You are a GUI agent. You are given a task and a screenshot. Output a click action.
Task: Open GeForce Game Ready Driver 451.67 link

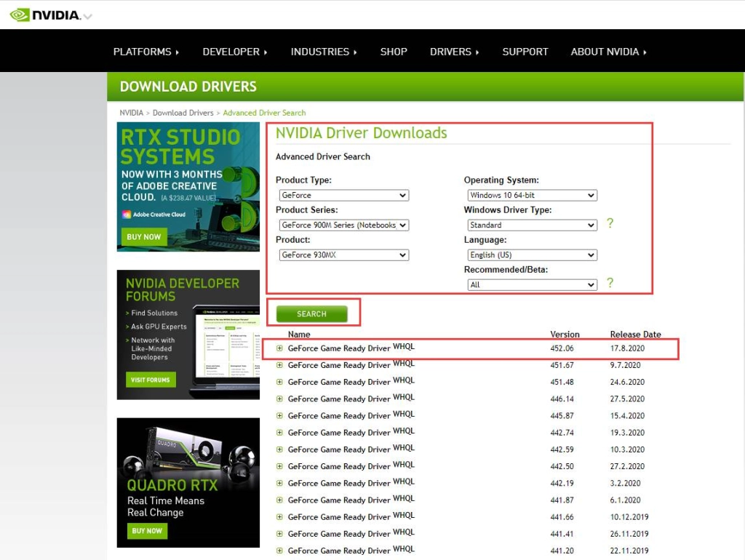339,365
